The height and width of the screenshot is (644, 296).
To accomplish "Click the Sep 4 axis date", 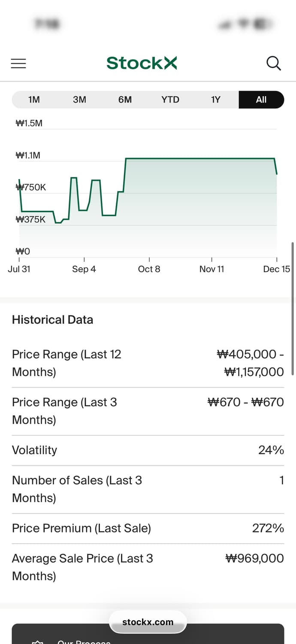I will click(x=84, y=269).
